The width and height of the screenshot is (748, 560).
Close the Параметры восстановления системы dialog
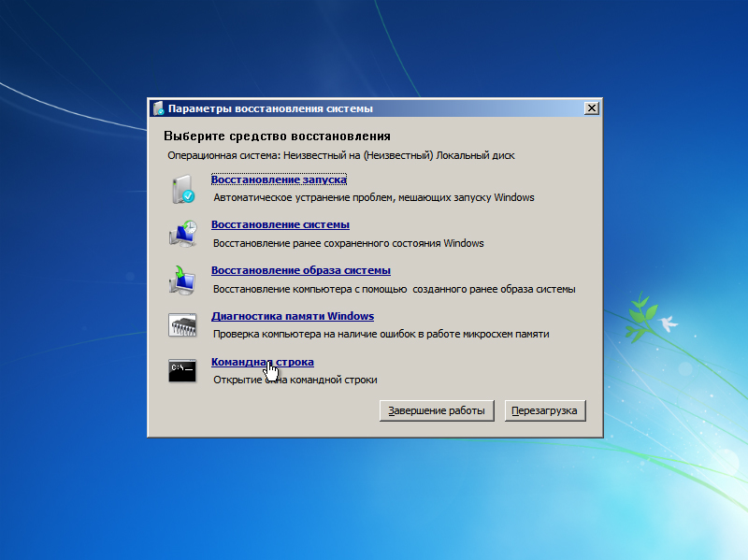tap(592, 108)
